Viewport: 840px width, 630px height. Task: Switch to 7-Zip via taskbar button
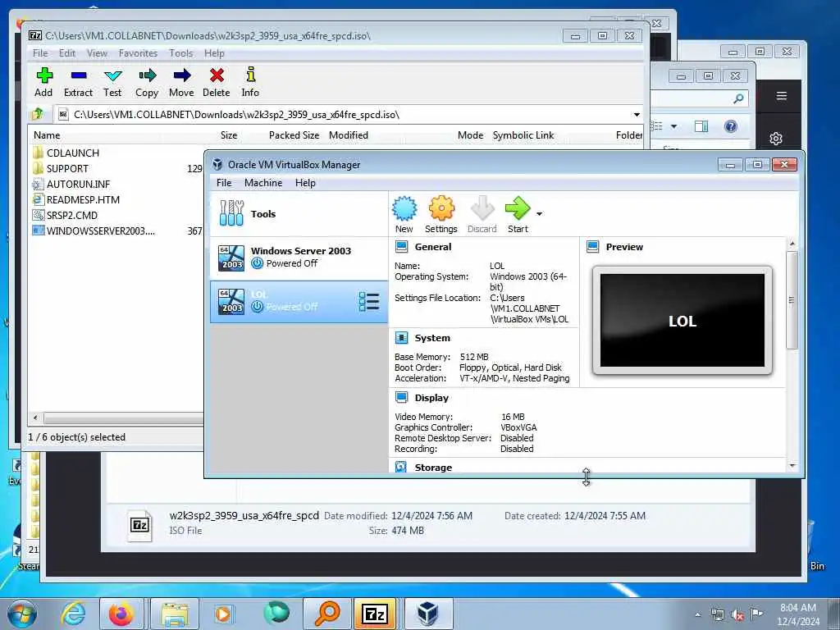374,614
